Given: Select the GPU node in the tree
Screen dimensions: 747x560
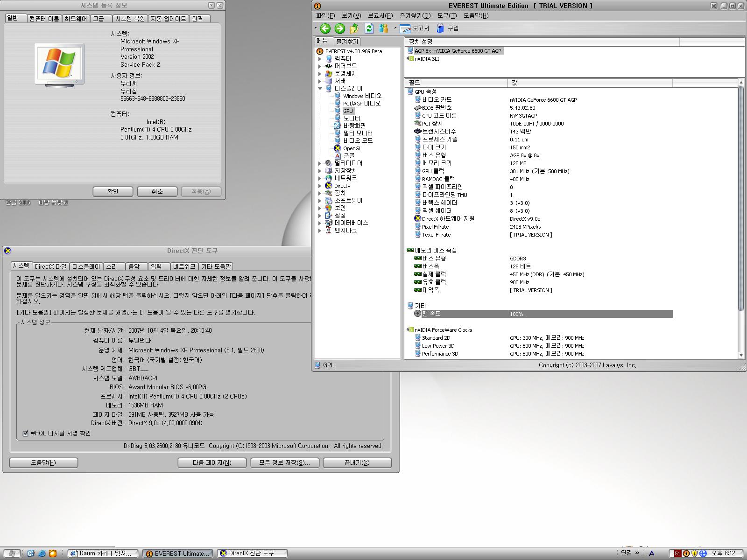Looking at the screenshot, I should 348,111.
